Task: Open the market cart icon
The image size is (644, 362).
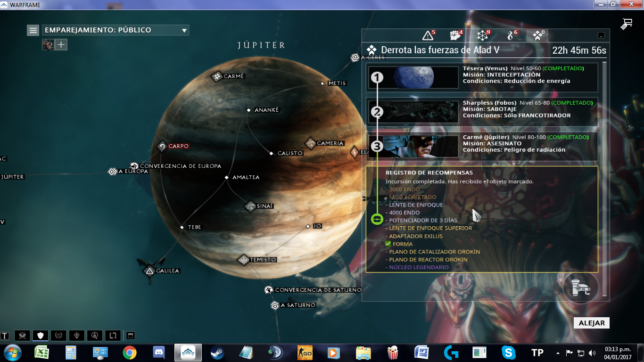Action: [627, 24]
